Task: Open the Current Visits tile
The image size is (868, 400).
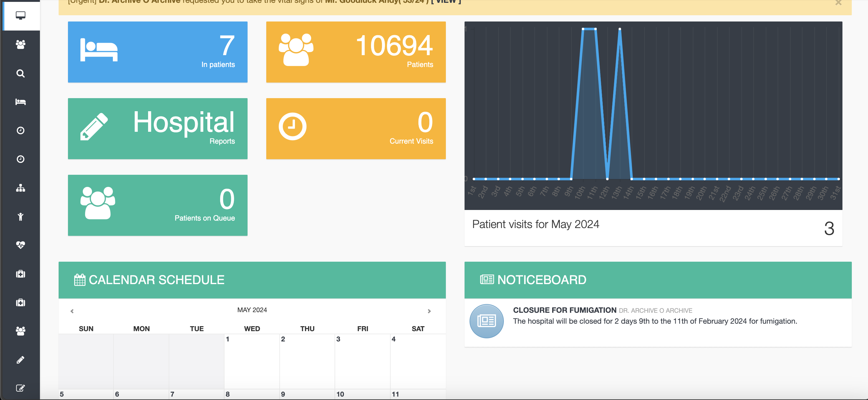Action: tap(355, 129)
